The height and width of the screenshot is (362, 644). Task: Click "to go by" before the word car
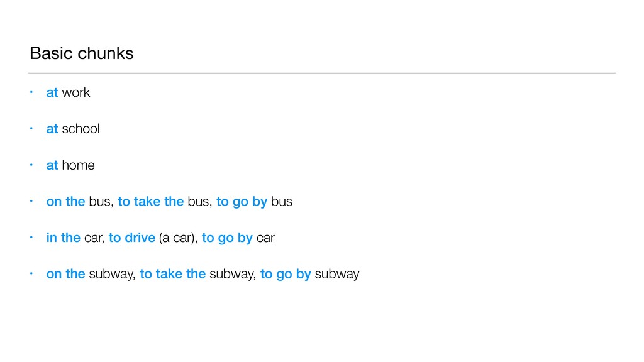pos(227,238)
